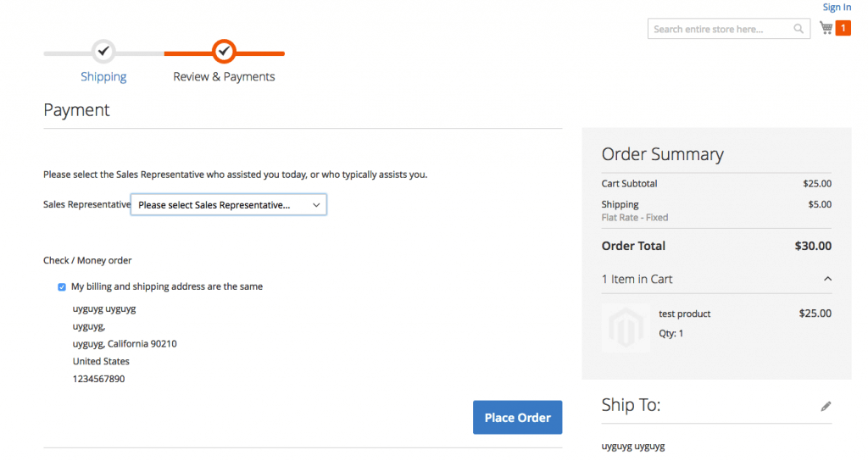Click the shopping cart icon

pyautogui.click(x=826, y=28)
